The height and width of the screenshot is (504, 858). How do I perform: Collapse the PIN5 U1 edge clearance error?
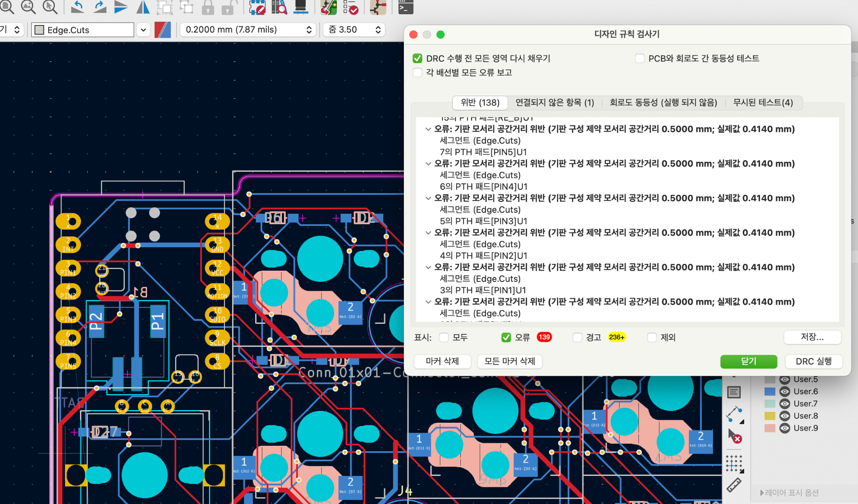point(428,129)
